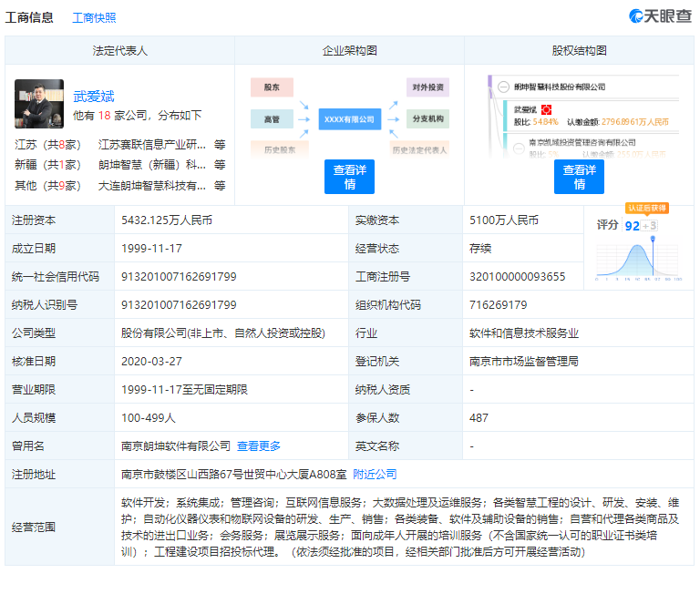Select the 工商信息 tab
The width and height of the screenshot is (700, 594).
click(29, 17)
